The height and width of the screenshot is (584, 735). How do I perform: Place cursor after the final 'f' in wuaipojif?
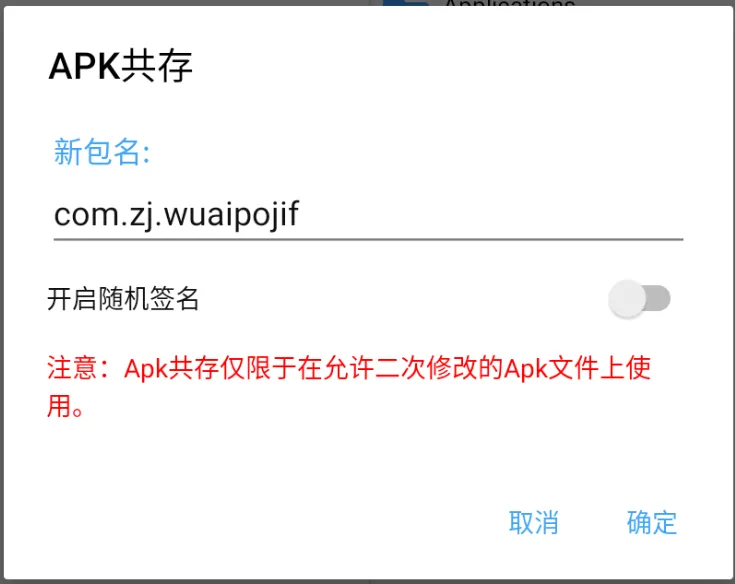tap(299, 215)
